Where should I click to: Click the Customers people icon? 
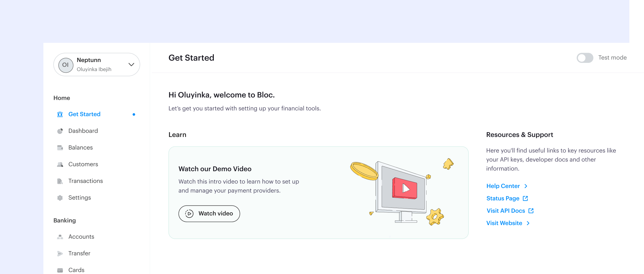(x=60, y=164)
